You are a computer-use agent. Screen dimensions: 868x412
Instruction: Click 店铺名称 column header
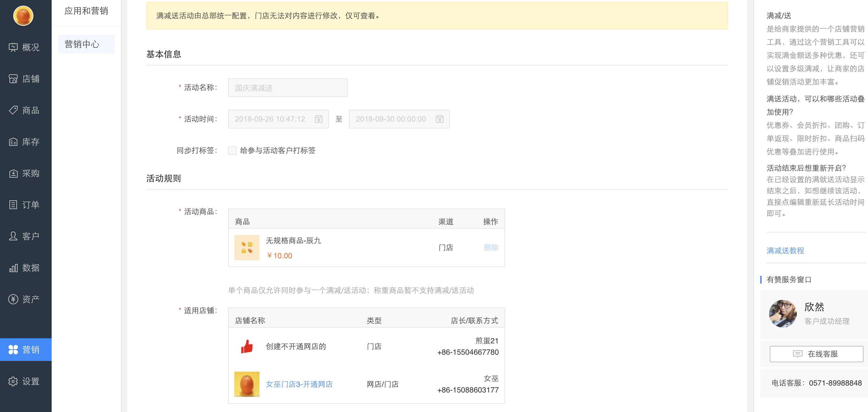pyautogui.click(x=250, y=320)
